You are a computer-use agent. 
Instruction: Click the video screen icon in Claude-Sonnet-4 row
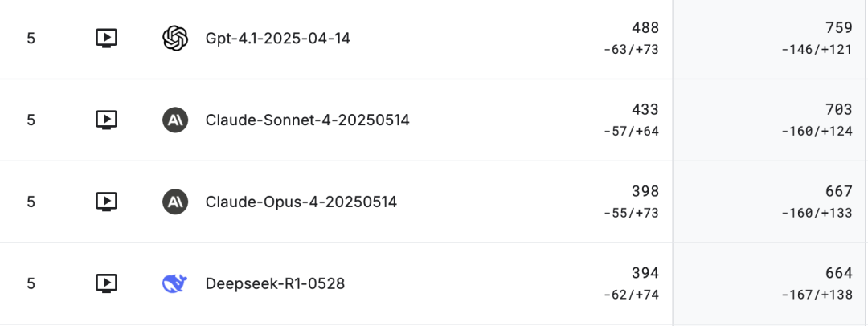tap(106, 120)
